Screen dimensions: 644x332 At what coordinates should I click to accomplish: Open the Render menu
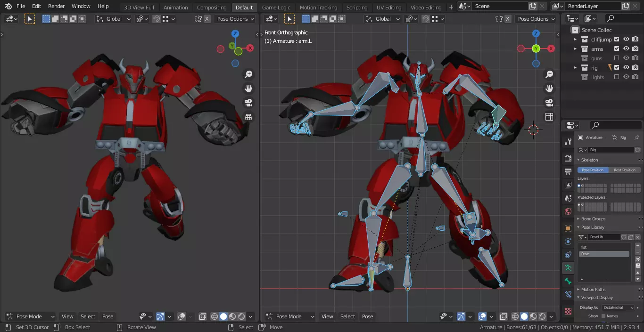pos(57,7)
